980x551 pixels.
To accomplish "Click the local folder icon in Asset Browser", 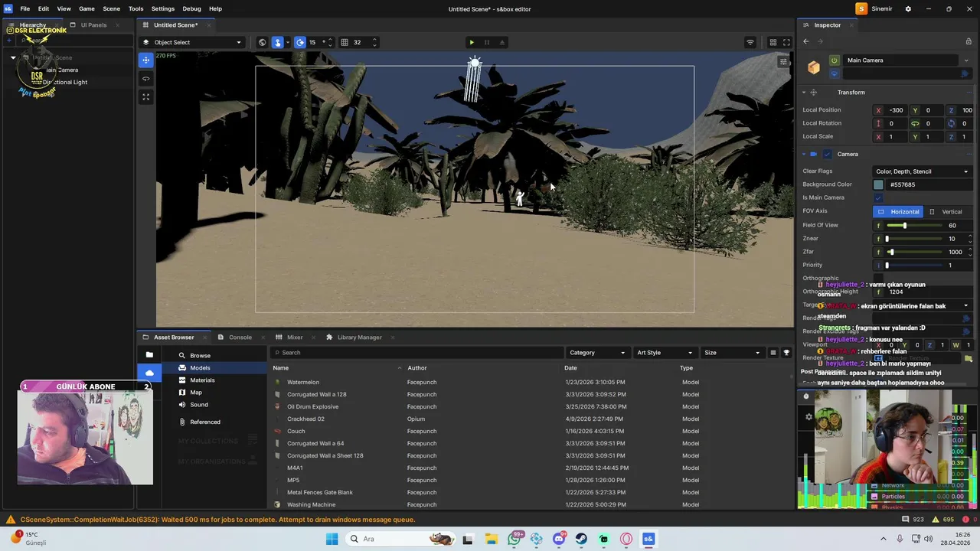I will [149, 355].
